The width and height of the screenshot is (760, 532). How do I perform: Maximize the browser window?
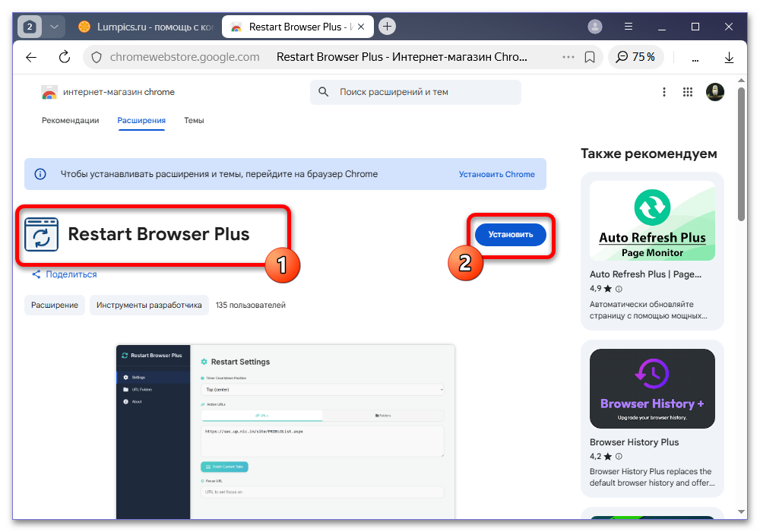click(695, 27)
